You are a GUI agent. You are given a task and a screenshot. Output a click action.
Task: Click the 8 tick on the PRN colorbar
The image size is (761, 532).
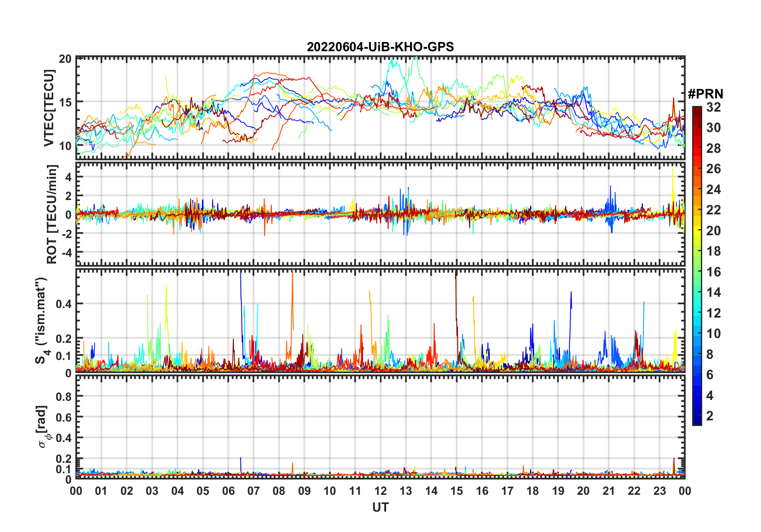pyautogui.click(x=710, y=354)
